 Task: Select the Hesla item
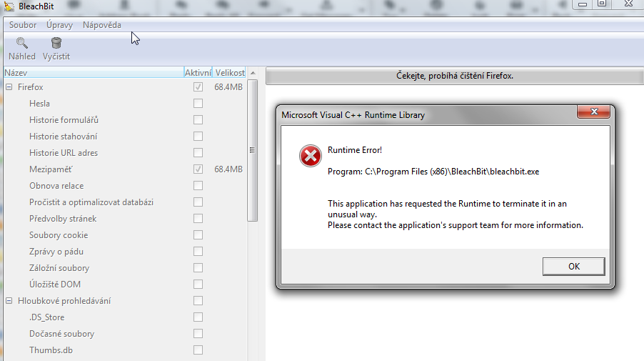tap(39, 104)
